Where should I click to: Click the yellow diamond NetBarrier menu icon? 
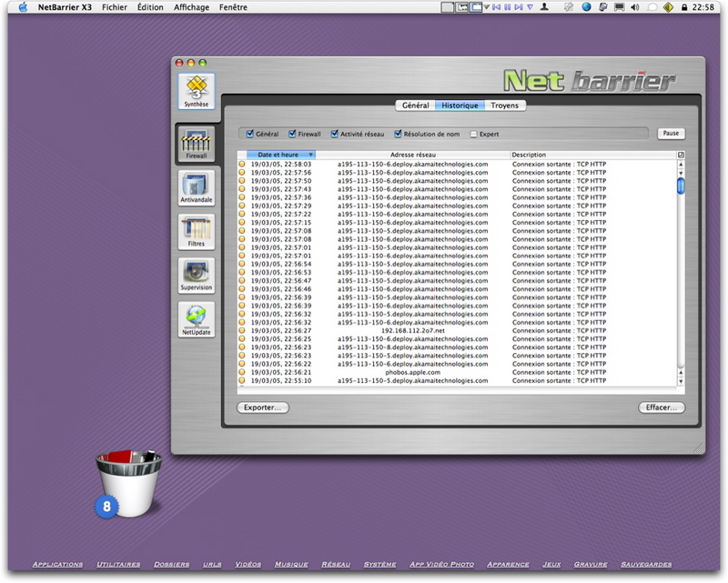pos(668,7)
